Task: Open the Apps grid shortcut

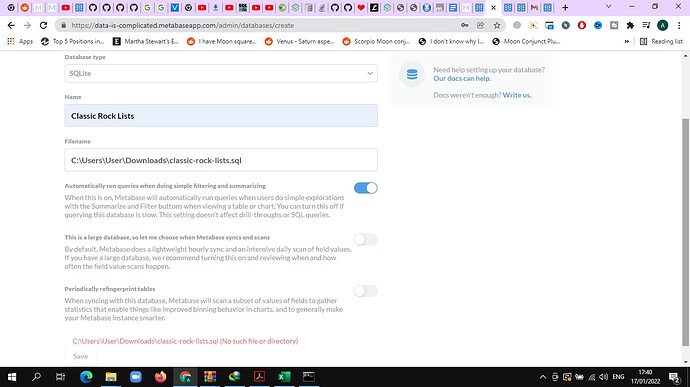Action: pos(20,41)
